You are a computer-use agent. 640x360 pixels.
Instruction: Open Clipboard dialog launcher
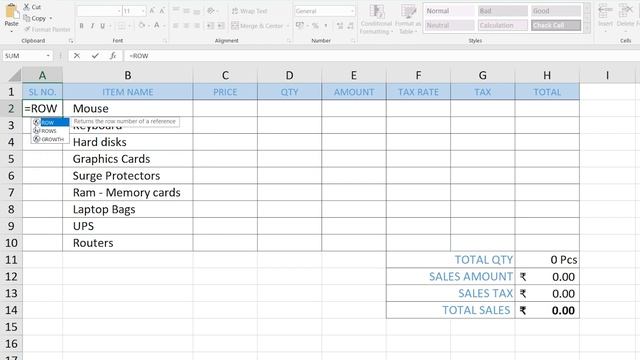point(71,41)
